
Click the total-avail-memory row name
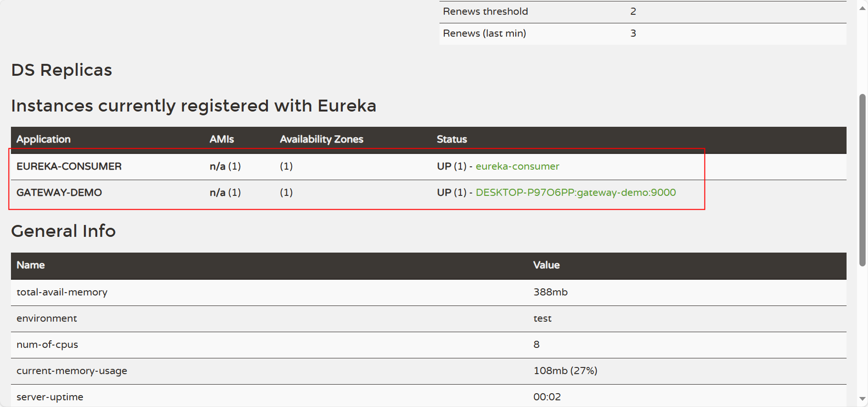[62, 292]
